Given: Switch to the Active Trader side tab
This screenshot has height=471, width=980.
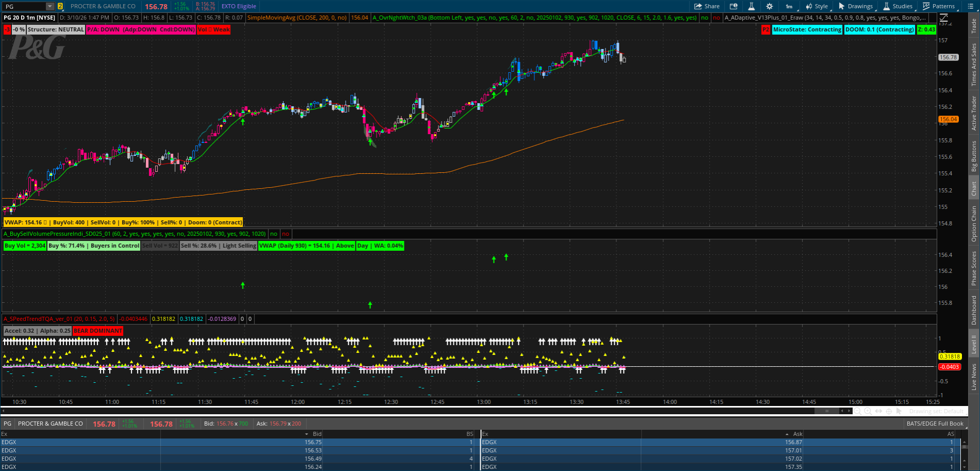Looking at the screenshot, I should tap(974, 113).
